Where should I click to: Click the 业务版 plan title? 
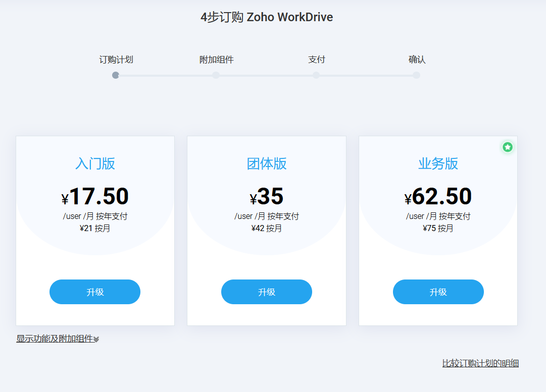438,163
